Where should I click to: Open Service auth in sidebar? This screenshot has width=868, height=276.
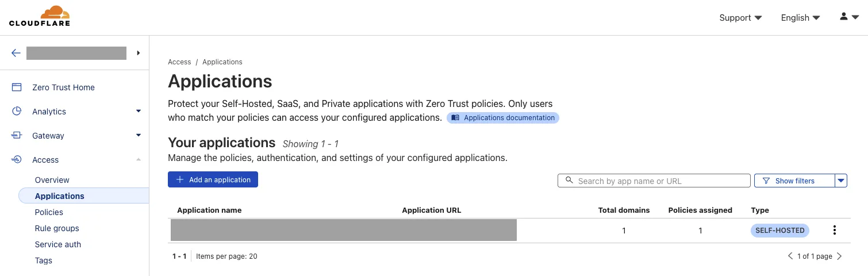point(57,244)
